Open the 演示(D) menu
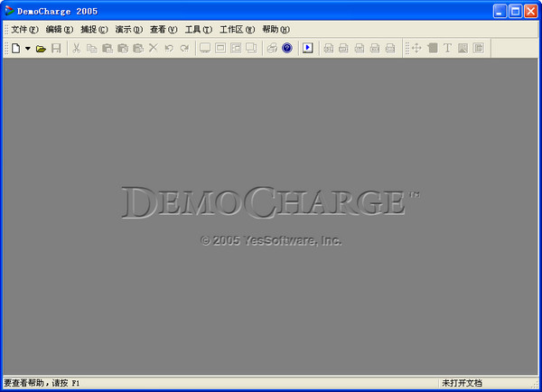This screenshot has height=392, width=542. click(x=129, y=30)
